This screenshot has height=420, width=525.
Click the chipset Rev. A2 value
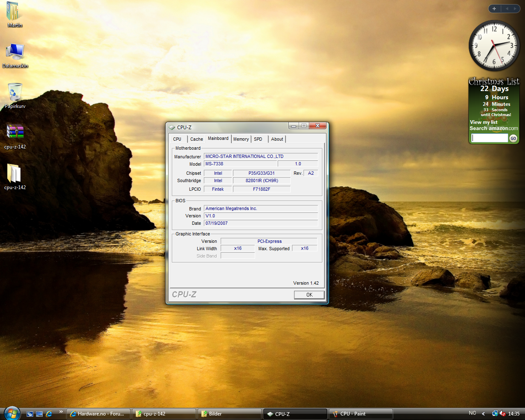tap(311, 173)
